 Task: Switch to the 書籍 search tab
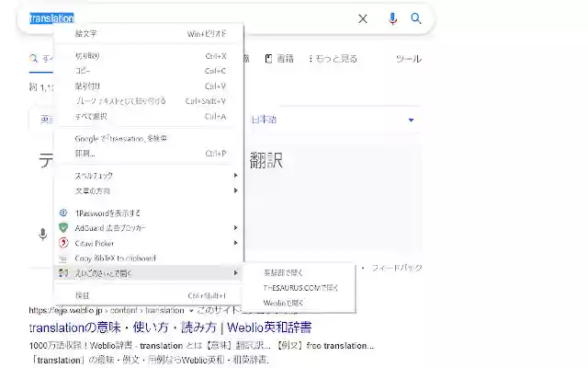[279, 59]
